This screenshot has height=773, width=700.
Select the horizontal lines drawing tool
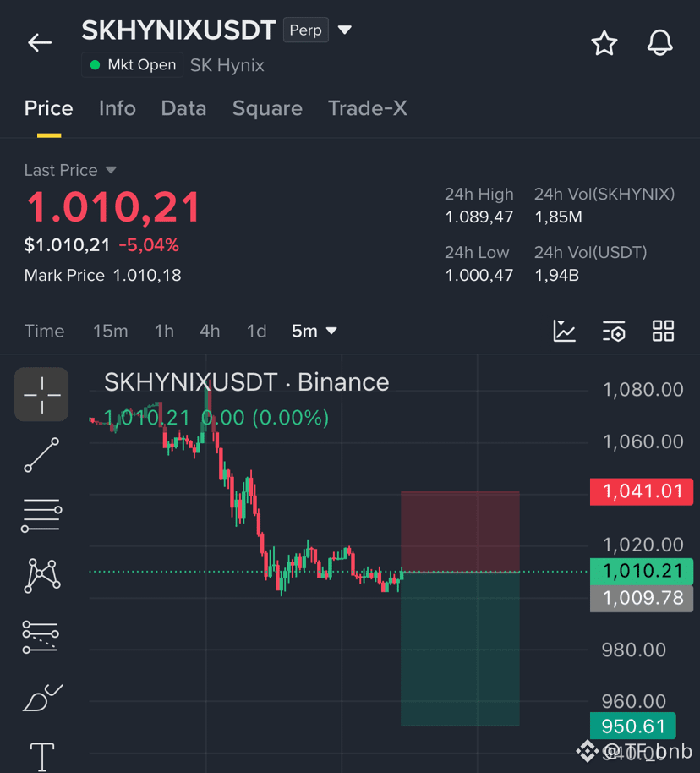41,516
